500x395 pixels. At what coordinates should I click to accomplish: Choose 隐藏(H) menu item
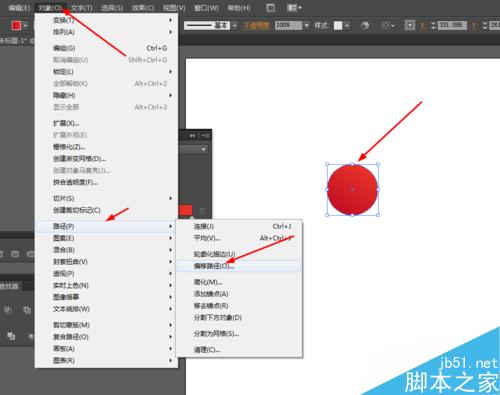coord(106,95)
